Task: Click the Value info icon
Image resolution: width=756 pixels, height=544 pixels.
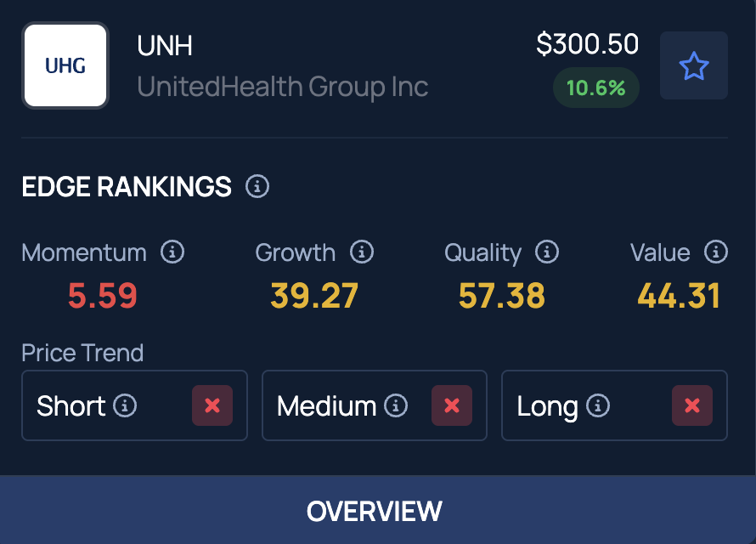Action: [715, 252]
